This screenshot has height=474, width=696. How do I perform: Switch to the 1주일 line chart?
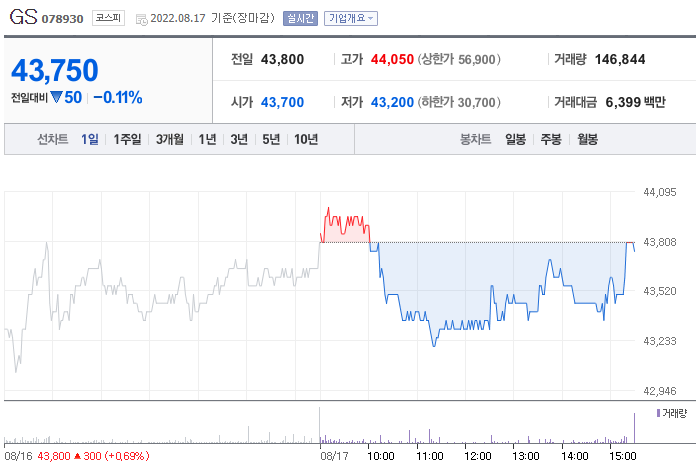click(x=127, y=139)
